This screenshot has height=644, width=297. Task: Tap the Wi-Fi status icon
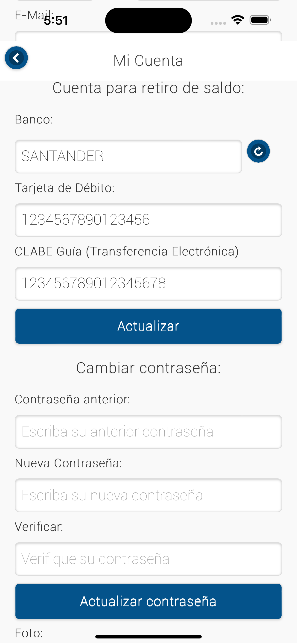pyautogui.click(x=238, y=20)
